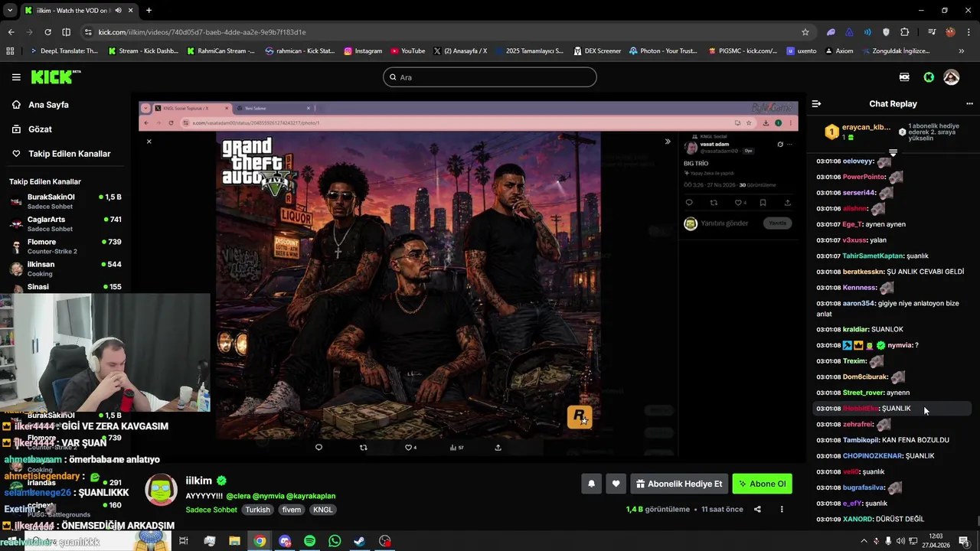Screen dimensions: 980x551
Task: Go back in Chrome
Action: pos(11,32)
